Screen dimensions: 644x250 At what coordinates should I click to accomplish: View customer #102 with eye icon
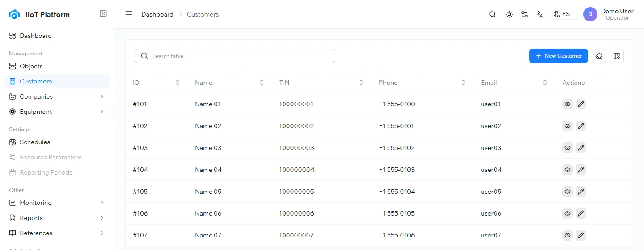(x=568, y=126)
